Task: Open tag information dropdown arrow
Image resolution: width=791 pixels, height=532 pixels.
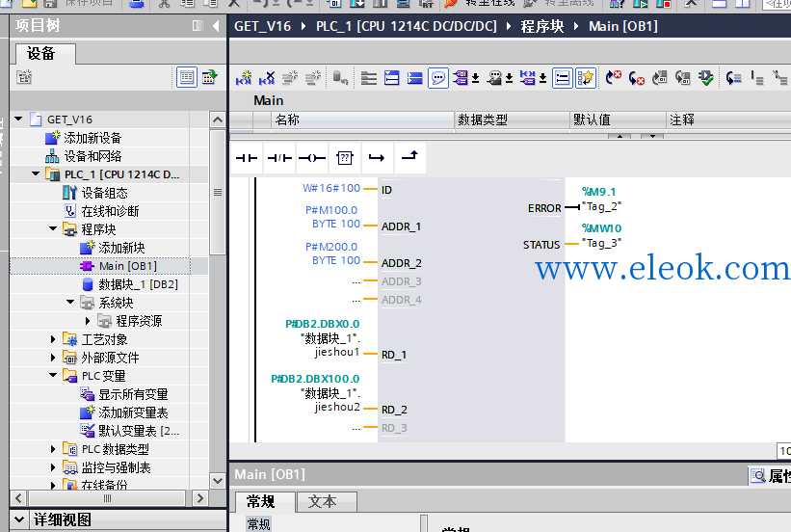Action: pyautogui.click(x=509, y=78)
